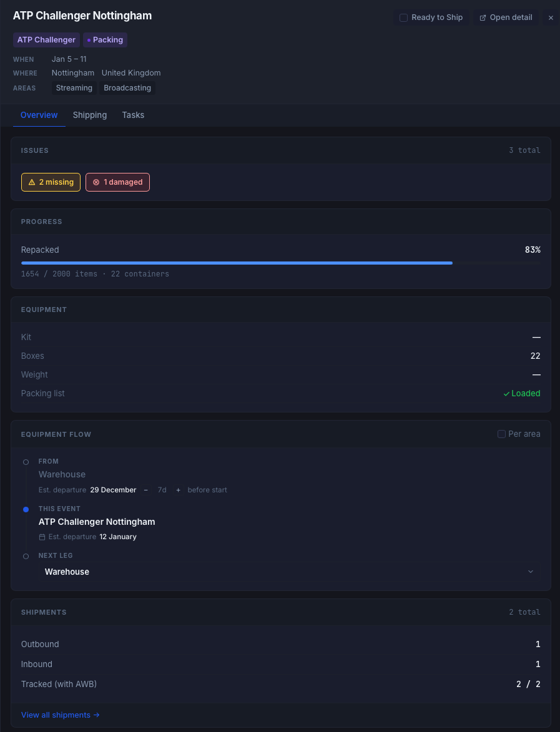Follow the View all shipments link
This screenshot has height=732, width=560.
pyautogui.click(x=60, y=715)
